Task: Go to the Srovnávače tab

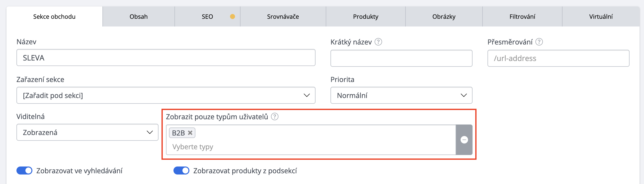Action: click(283, 16)
